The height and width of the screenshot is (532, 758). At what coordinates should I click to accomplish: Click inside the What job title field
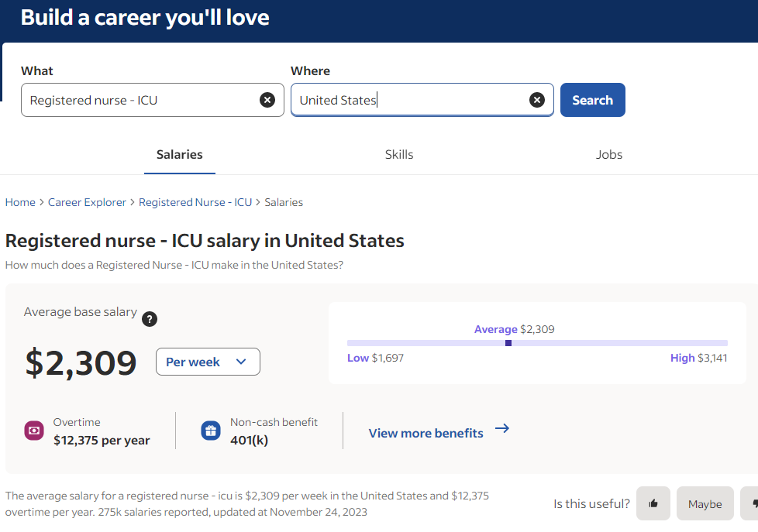point(140,100)
